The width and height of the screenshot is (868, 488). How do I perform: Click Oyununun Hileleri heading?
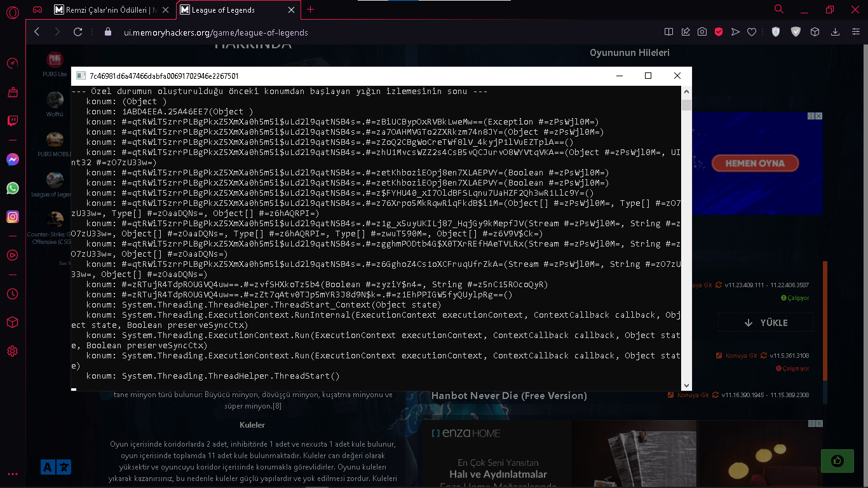pos(630,52)
